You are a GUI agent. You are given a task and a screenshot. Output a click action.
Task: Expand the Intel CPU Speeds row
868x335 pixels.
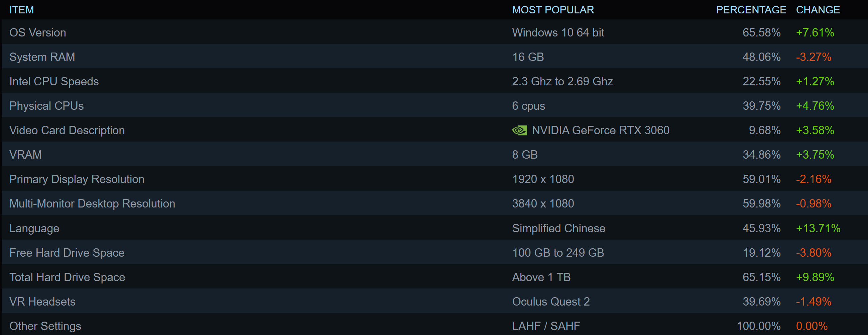point(54,82)
